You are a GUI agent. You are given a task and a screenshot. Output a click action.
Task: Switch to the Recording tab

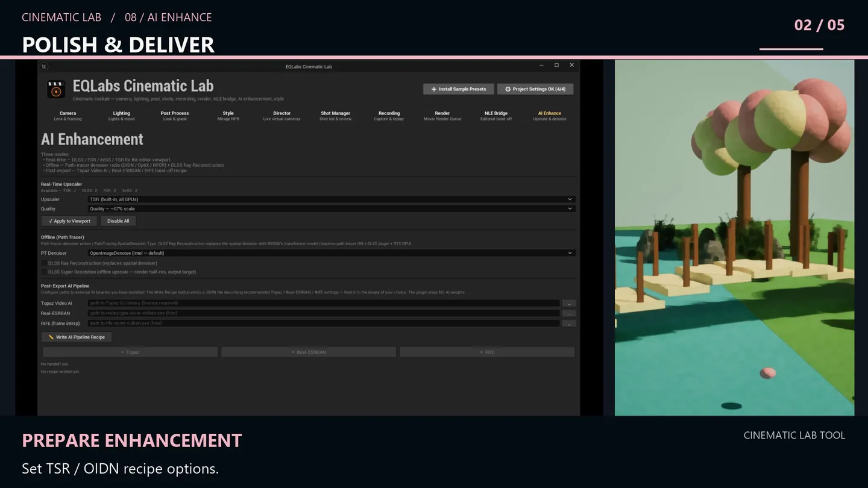tap(389, 116)
